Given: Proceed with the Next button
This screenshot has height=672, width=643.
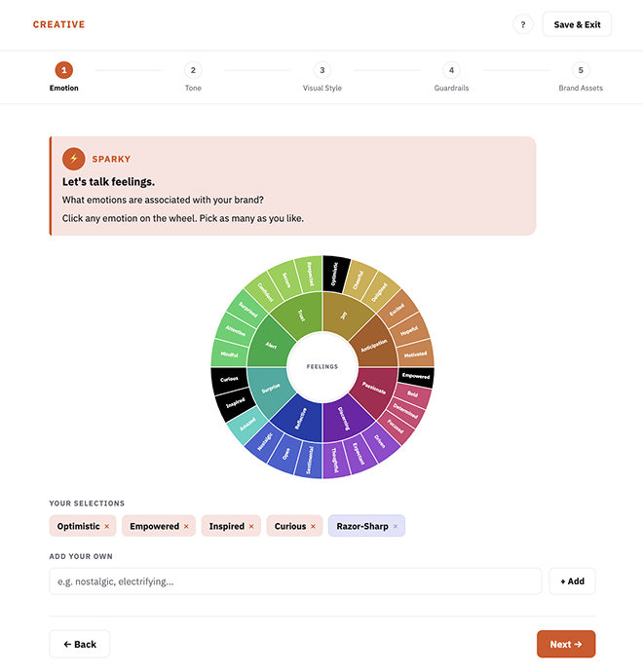Looking at the screenshot, I should click(566, 644).
